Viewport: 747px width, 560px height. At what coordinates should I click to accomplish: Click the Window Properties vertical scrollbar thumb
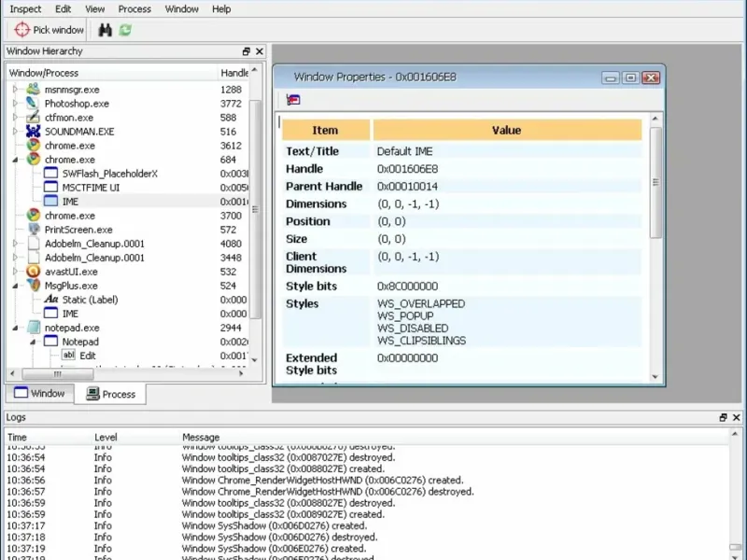(x=655, y=182)
